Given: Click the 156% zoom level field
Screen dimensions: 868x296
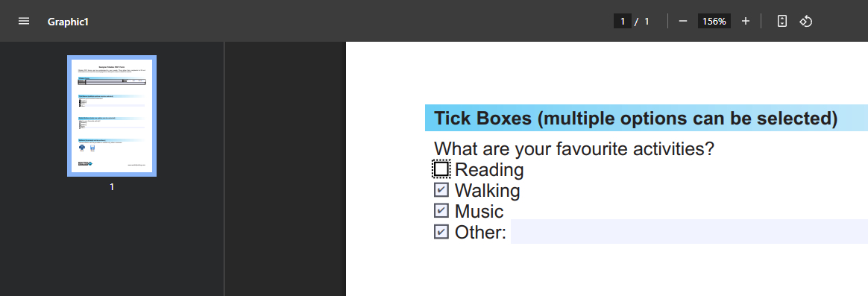Looking at the screenshot, I should coord(714,21).
